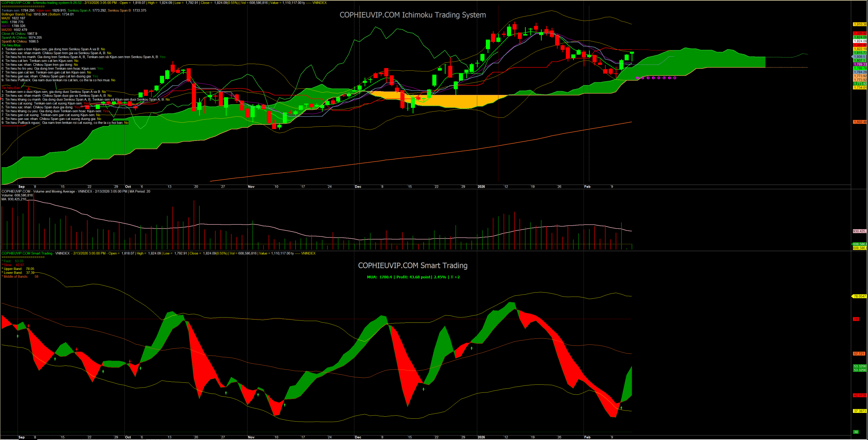Click the 'Volume and Moving Average' pane header
This screenshot has height=440, width=868.
coord(54,191)
